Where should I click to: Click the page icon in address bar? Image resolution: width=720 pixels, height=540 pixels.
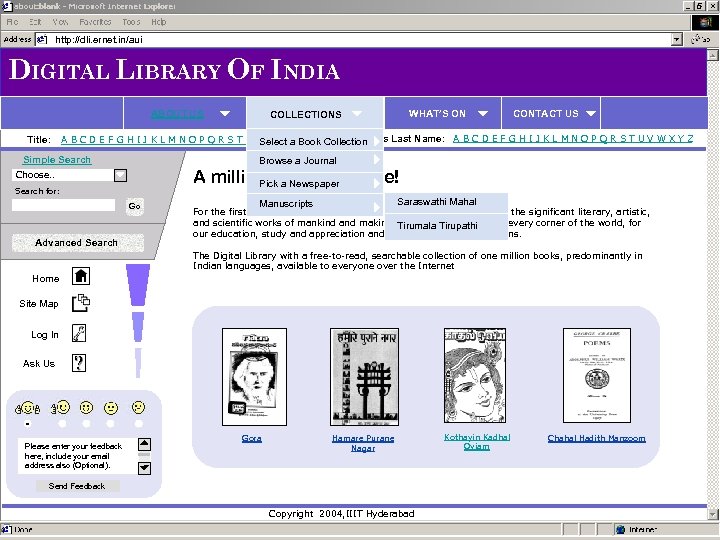click(x=42, y=39)
